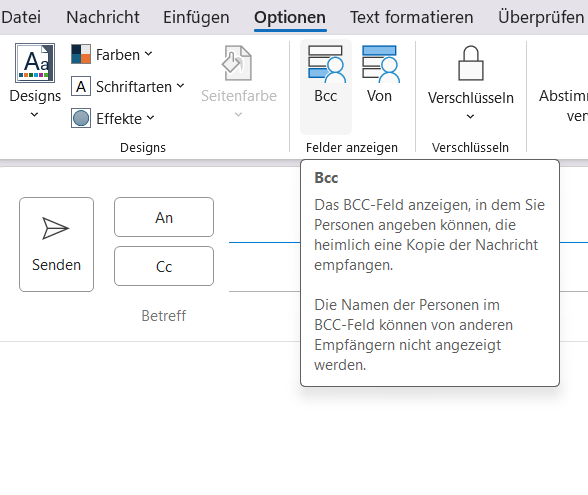Click the Farben color palette icon
588x495 pixels.
tap(81, 54)
